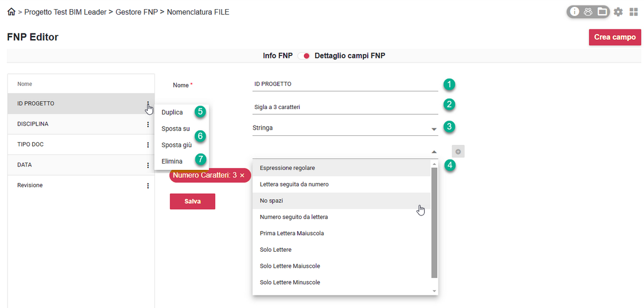Screen dimensions: 644x308
Task: Open the info icon in top toolbar
Action: tap(575, 11)
